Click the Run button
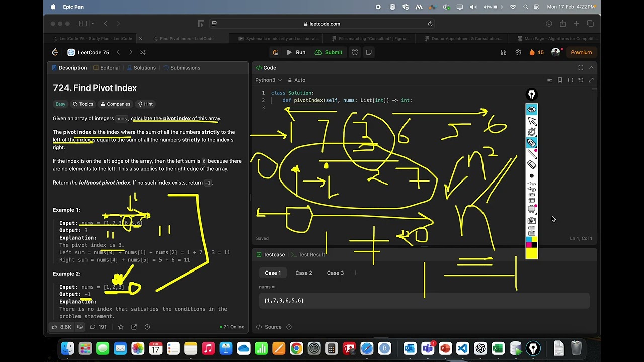 click(296, 52)
